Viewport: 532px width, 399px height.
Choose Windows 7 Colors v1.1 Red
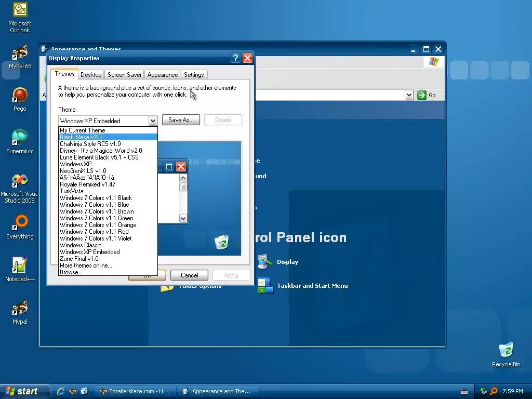[108, 232]
